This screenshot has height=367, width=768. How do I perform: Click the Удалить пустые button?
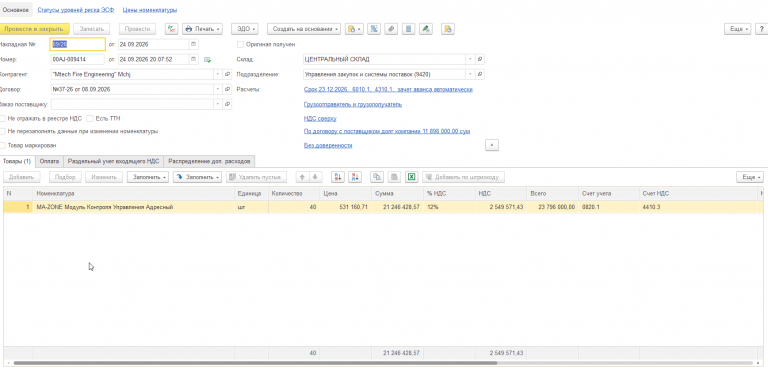tap(256, 177)
